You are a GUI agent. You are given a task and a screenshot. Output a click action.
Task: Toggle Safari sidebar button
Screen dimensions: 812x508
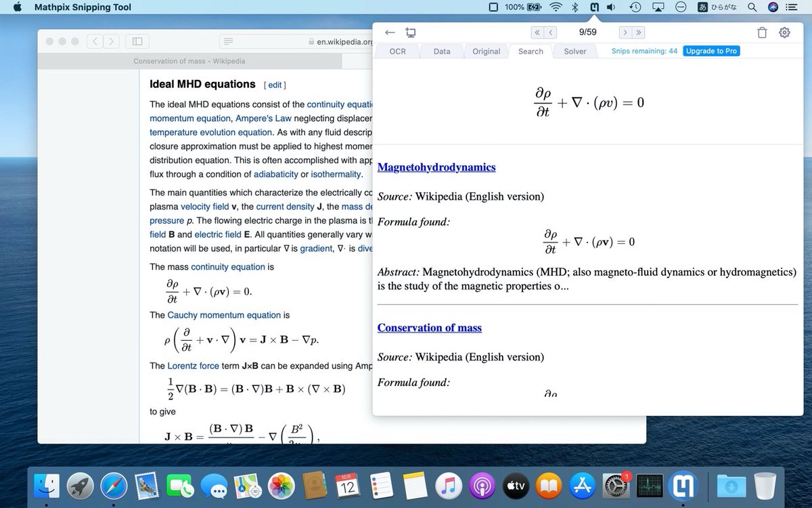(x=137, y=41)
